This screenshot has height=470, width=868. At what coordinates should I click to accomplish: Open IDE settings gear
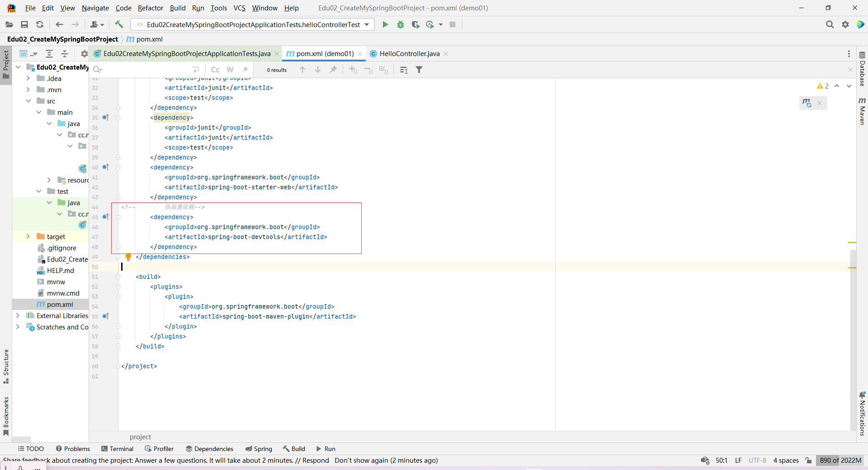pyautogui.click(x=845, y=24)
